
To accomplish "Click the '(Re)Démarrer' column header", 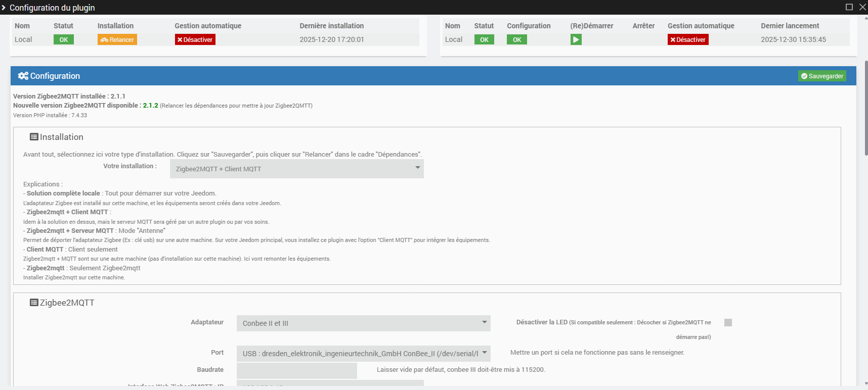I will (592, 26).
